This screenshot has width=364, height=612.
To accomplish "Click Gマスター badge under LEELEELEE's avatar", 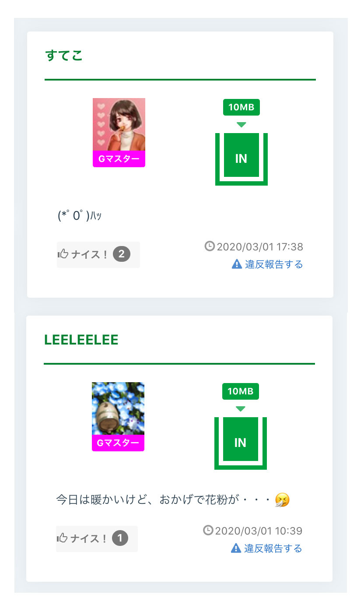I will 118,443.
